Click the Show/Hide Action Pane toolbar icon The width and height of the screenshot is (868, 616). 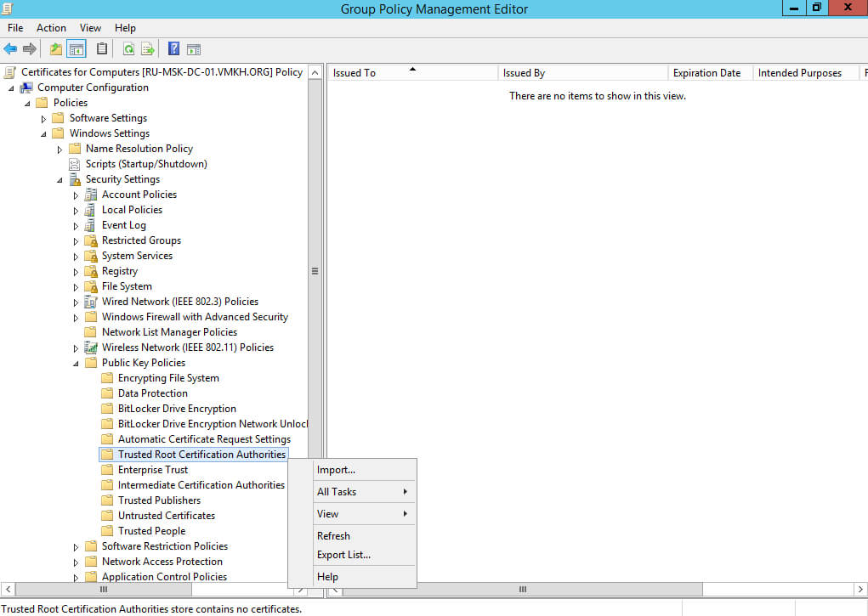(x=194, y=49)
